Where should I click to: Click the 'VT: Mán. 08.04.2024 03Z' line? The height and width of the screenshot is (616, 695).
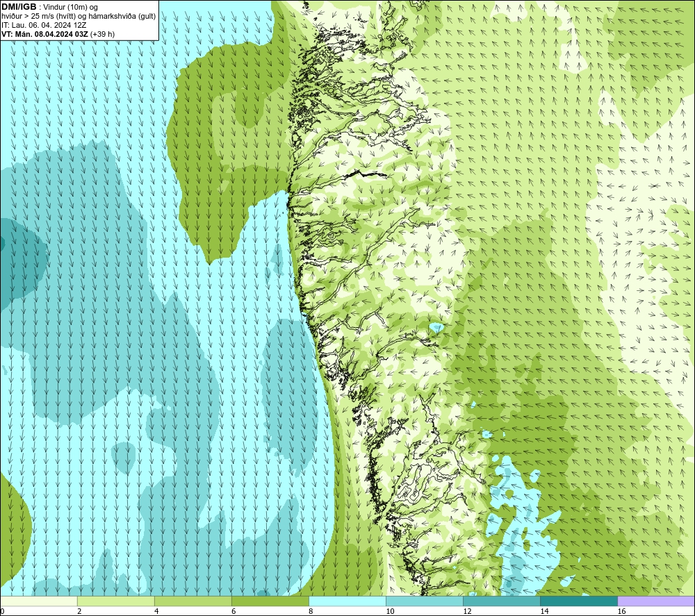click(x=44, y=33)
